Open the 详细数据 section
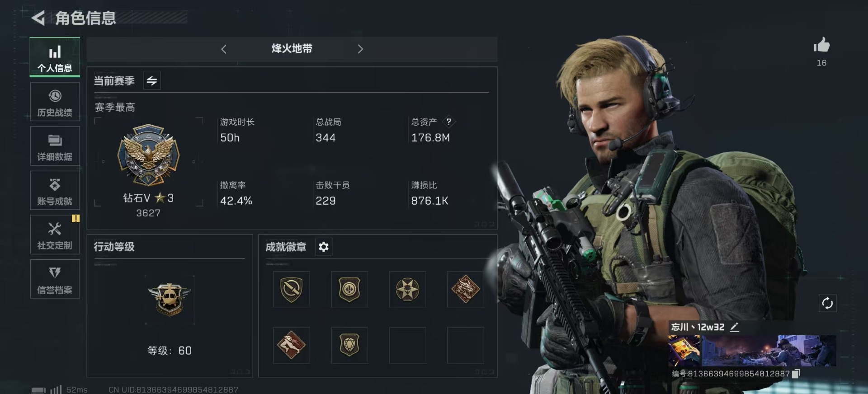This screenshot has width=868, height=394. (x=55, y=146)
